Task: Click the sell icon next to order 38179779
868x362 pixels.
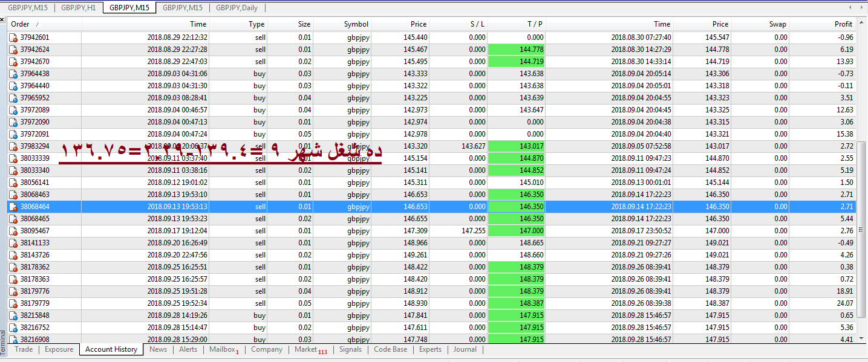Action: point(13,303)
